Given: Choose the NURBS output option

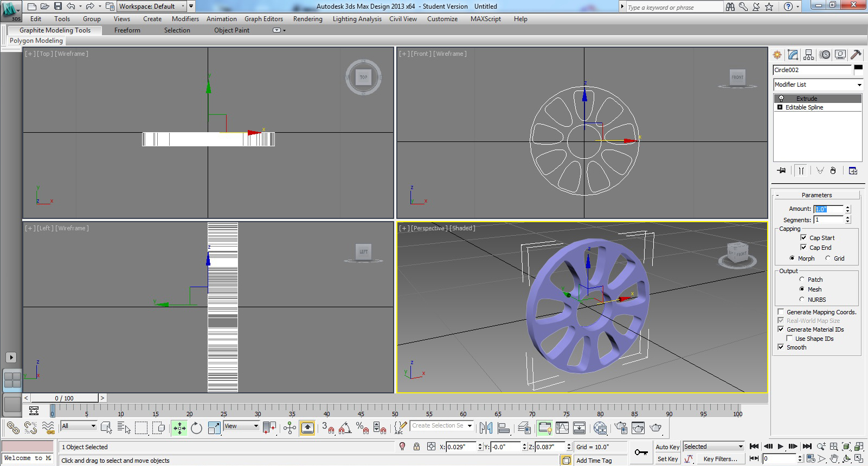Looking at the screenshot, I should [x=802, y=299].
